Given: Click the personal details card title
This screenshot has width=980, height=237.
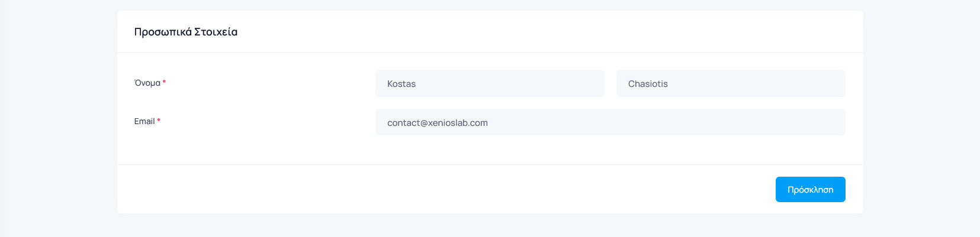Looking at the screenshot, I should (186, 32).
